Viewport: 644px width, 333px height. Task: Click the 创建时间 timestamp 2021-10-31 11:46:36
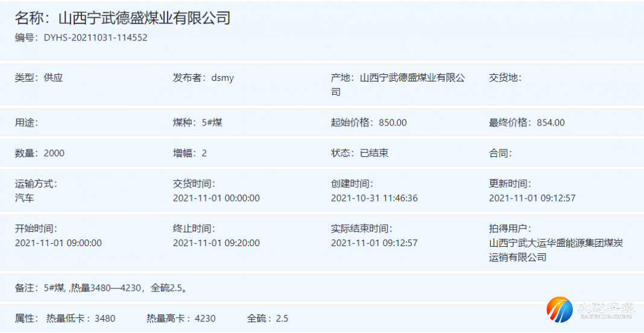coord(374,198)
